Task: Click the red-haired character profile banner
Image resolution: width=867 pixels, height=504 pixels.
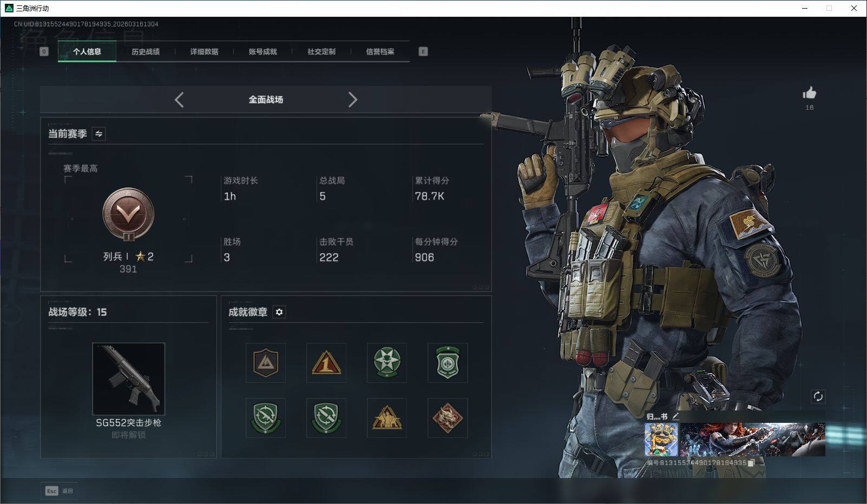Action: click(x=753, y=440)
